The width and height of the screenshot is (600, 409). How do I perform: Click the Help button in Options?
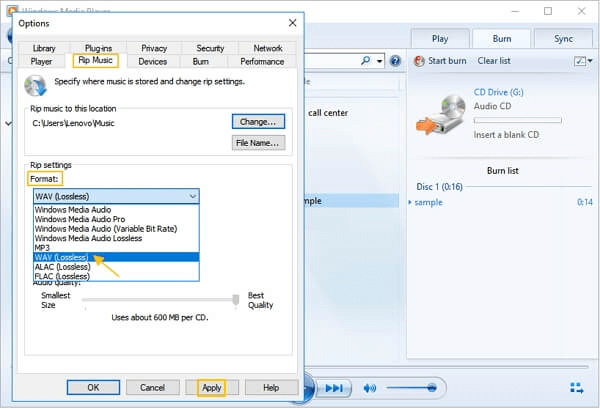271,388
